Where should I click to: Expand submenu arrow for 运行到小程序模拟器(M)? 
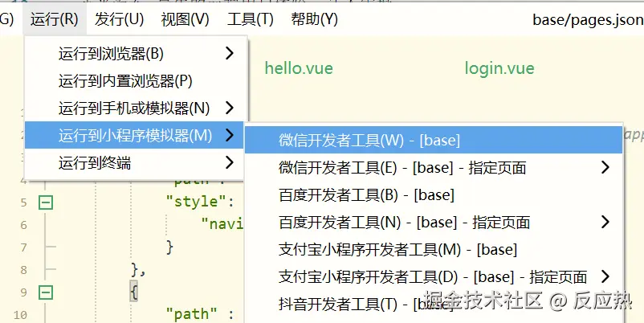point(230,135)
